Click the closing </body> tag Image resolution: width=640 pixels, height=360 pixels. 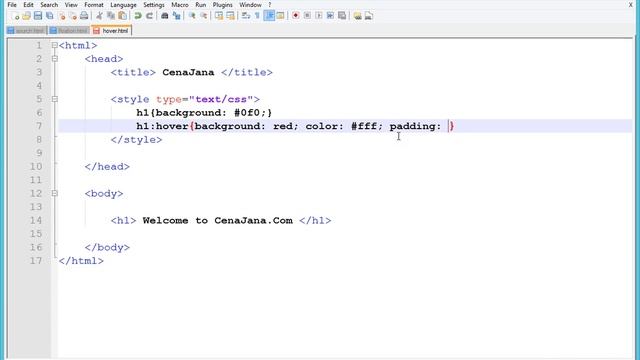(x=107, y=247)
